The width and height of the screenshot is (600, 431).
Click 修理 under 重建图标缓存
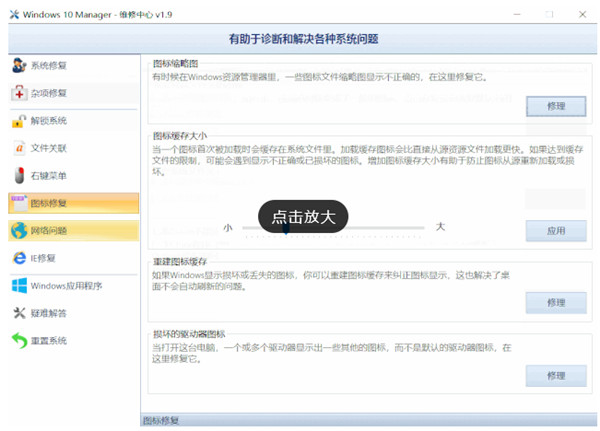pos(556,303)
